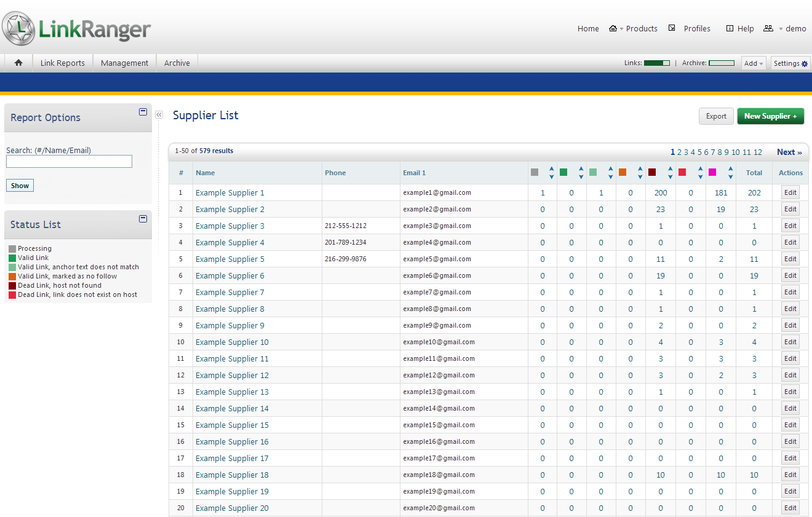Open the Link Reports tab
Screen dimensions: 812x517
[63, 63]
